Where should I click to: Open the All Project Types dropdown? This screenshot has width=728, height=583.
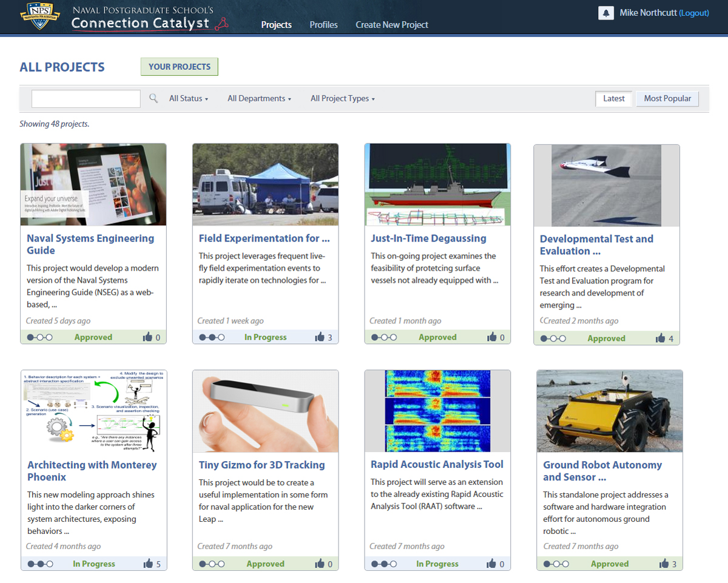[x=342, y=98]
